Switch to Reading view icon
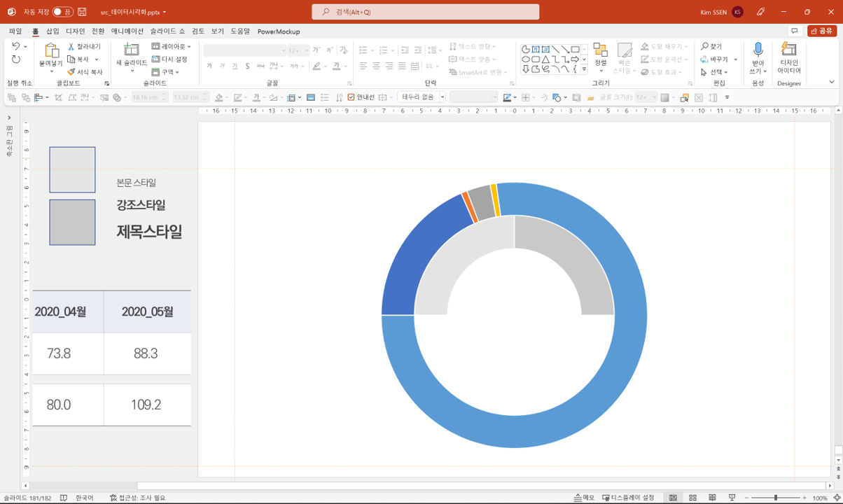 712,498
